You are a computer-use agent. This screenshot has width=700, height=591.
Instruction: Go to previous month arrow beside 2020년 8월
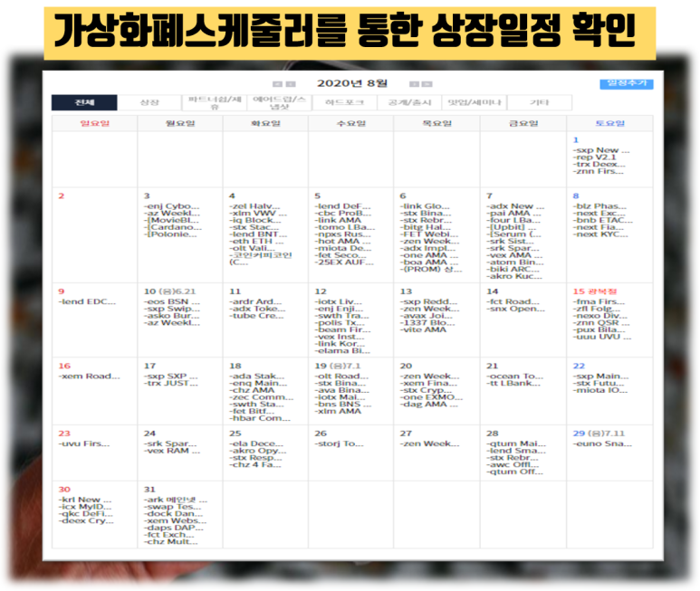tap(291, 84)
